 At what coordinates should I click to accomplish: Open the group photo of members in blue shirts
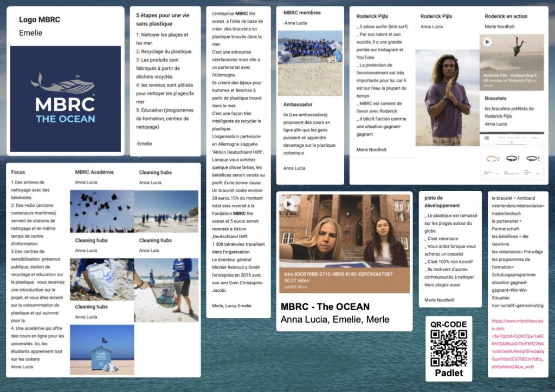click(x=310, y=63)
